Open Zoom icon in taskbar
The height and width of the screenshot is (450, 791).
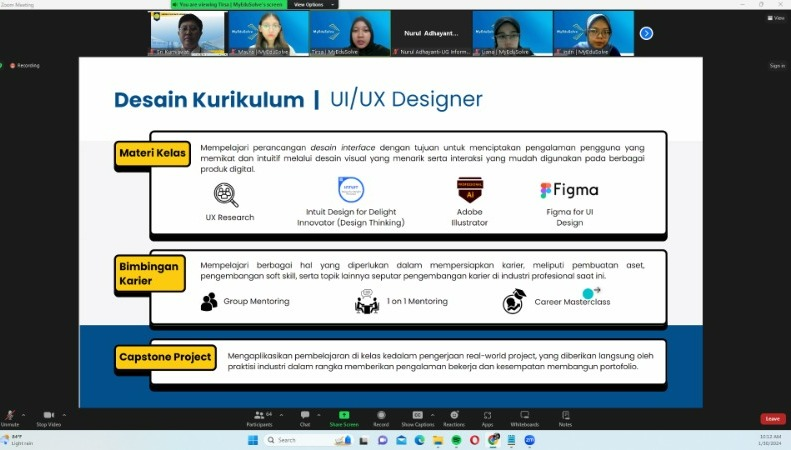[x=530, y=440]
